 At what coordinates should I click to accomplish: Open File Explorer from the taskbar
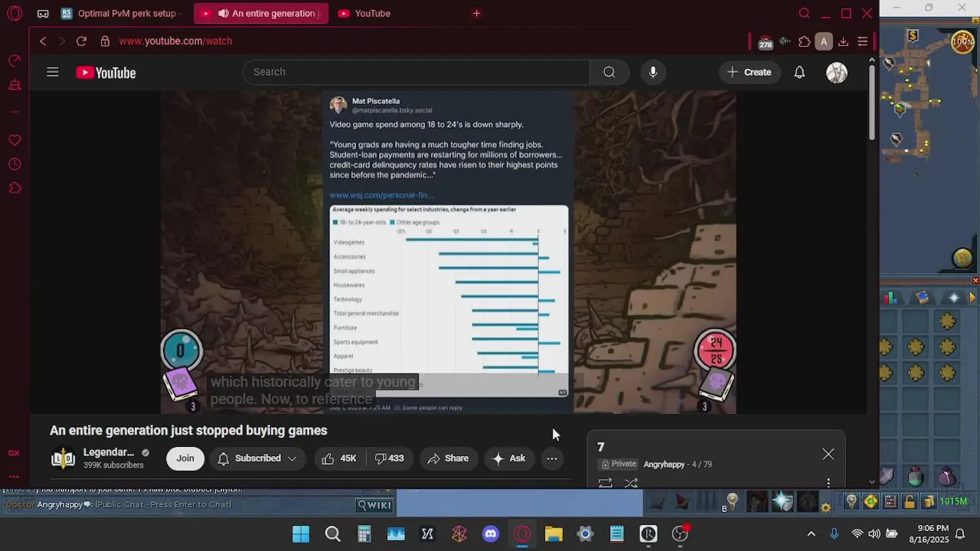click(x=554, y=534)
